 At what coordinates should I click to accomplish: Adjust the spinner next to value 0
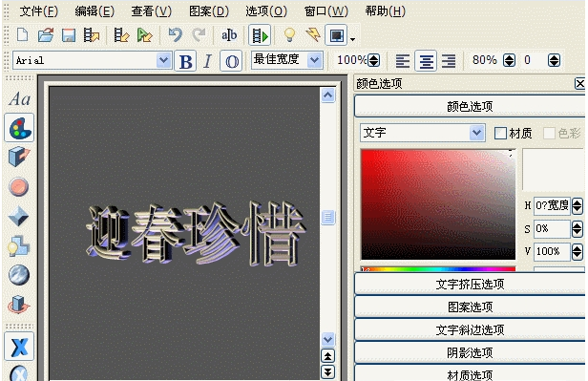[x=555, y=60]
